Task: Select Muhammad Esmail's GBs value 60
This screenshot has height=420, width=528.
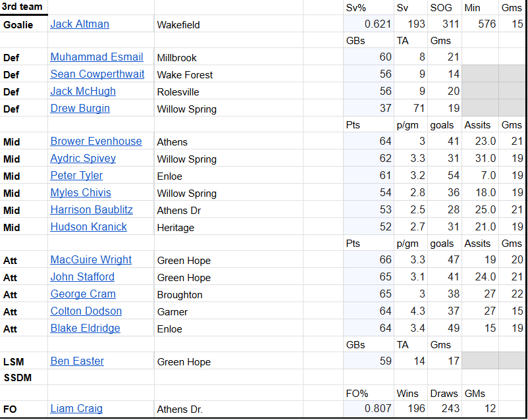Action: tap(369, 57)
